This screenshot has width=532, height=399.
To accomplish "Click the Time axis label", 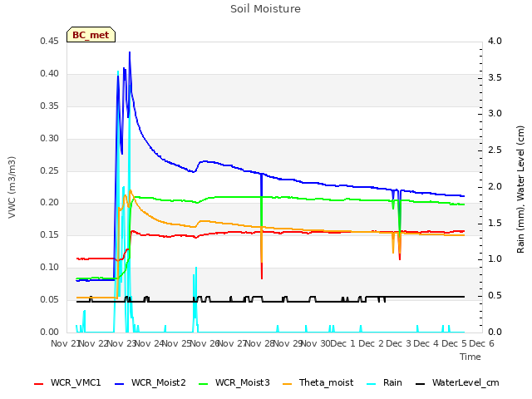I will pyautogui.click(x=470, y=357).
